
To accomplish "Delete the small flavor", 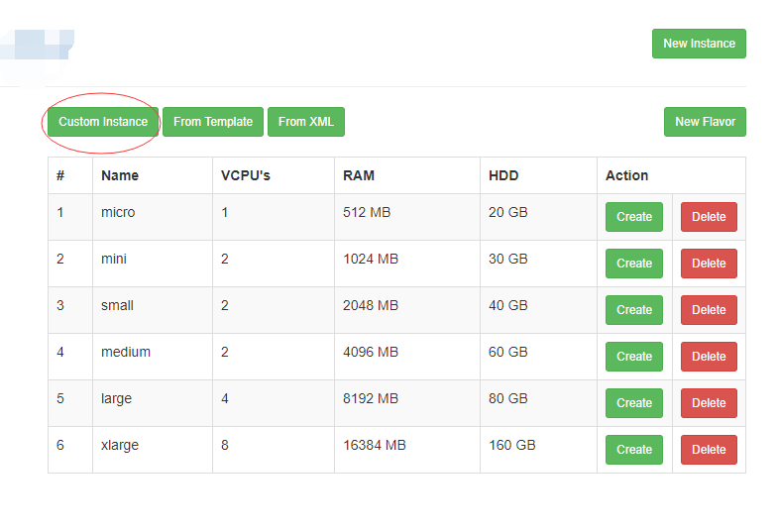I will [709, 310].
